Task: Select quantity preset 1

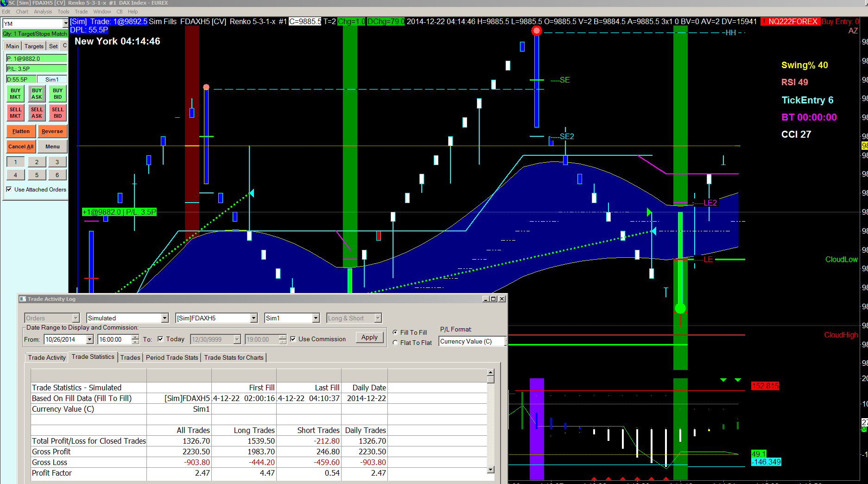Action: pos(15,162)
